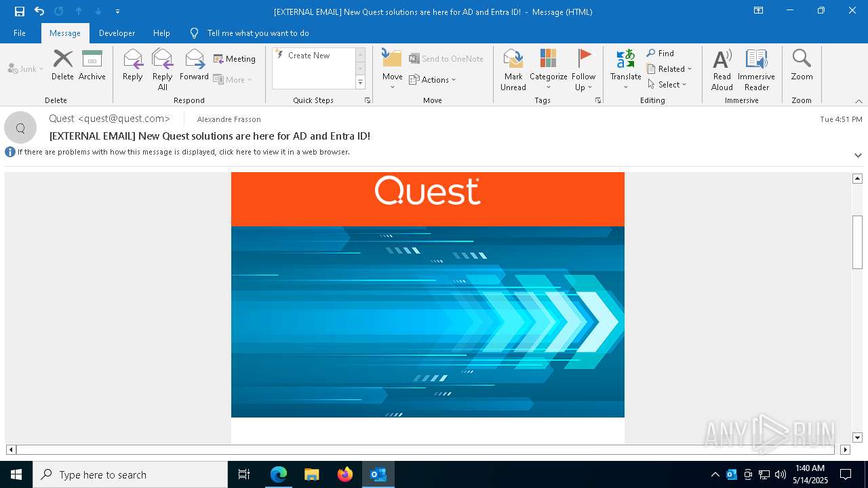
Task: Open the Windows Start menu
Action: [16, 474]
